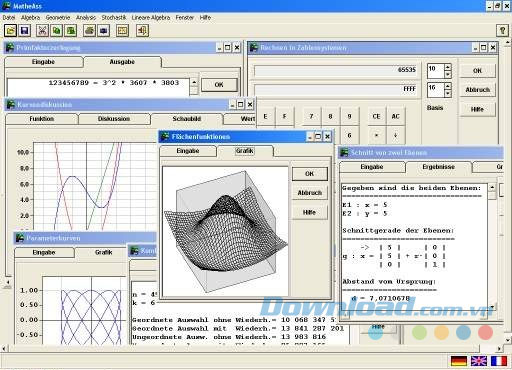This screenshot has height=370, width=512.
Task: Click the CE calculator key
Action: [376, 116]
